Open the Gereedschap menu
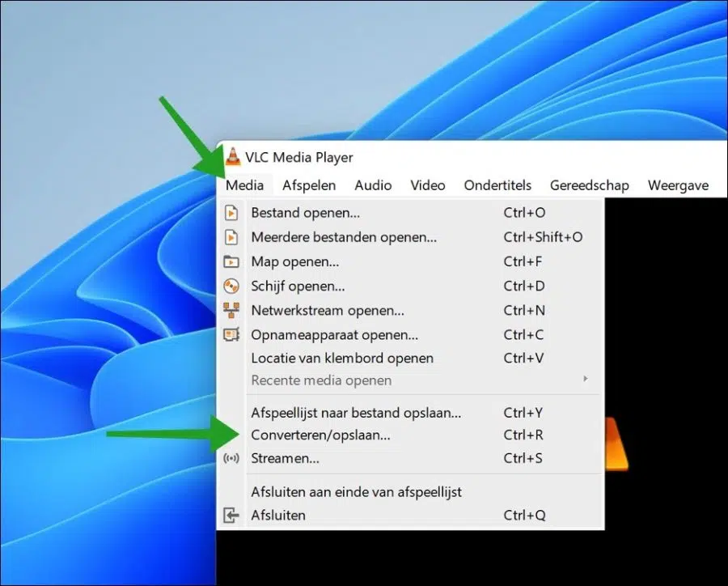 pyautogui.click(x=589, y=185)
